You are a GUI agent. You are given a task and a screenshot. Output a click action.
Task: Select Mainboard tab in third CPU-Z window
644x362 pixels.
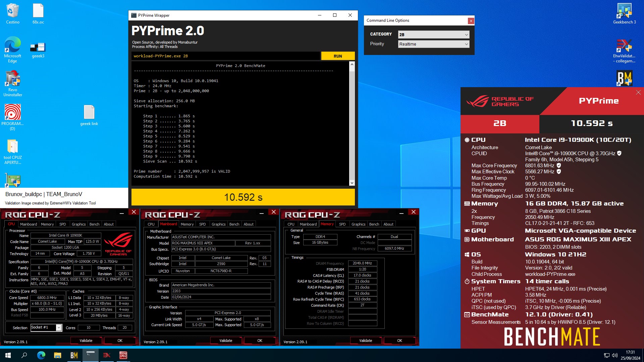308,224
